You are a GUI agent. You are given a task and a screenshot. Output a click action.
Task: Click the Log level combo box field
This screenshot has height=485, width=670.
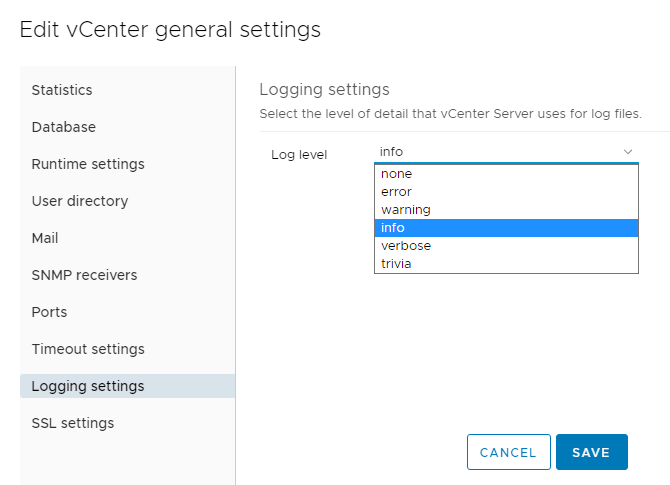coord(495,152)
